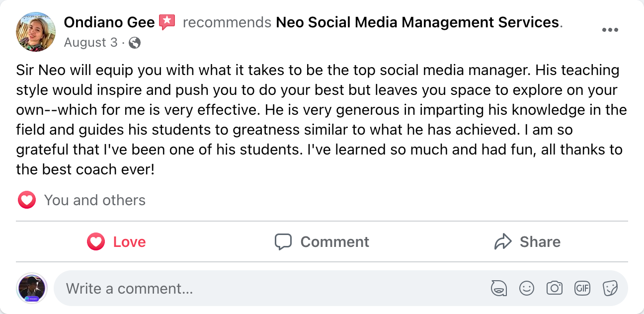Open the three-dot post options menu
Viewport: 644px width, 314px height.
coord(610,30)
